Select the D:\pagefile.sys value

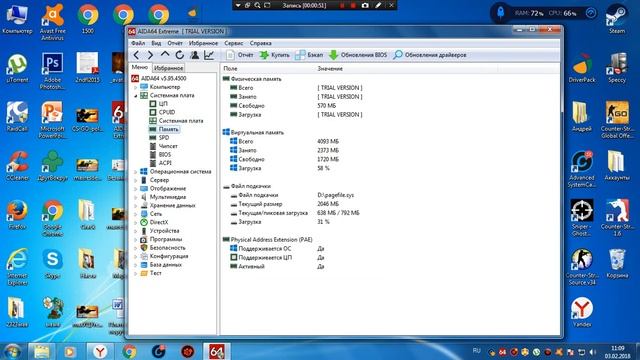pos(336,195)
